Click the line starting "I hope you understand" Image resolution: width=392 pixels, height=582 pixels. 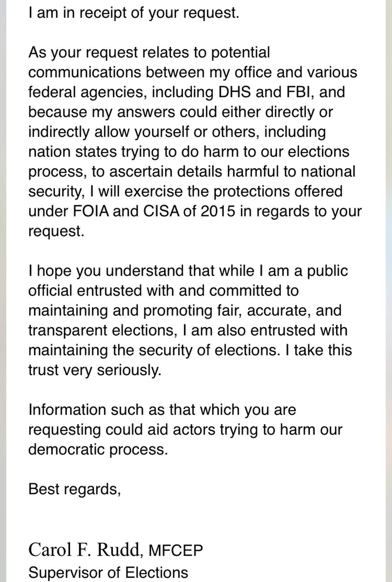(188, 271)
